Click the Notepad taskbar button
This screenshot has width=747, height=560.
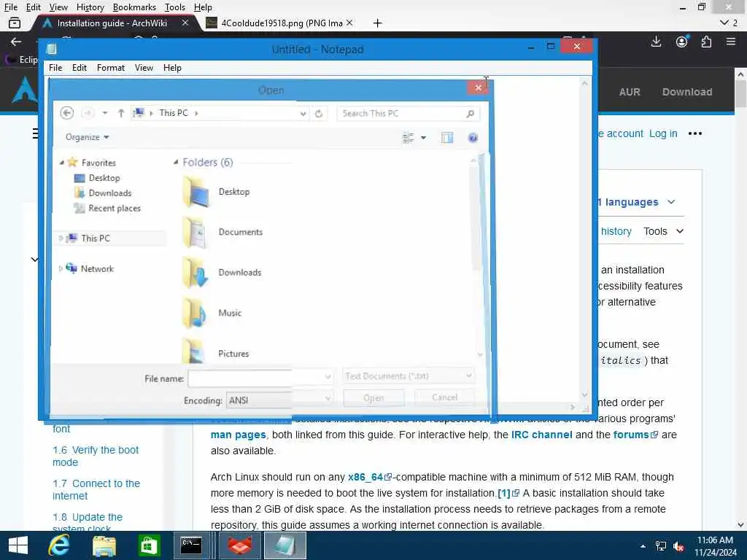pyautogui.click(x=285, y=545)
